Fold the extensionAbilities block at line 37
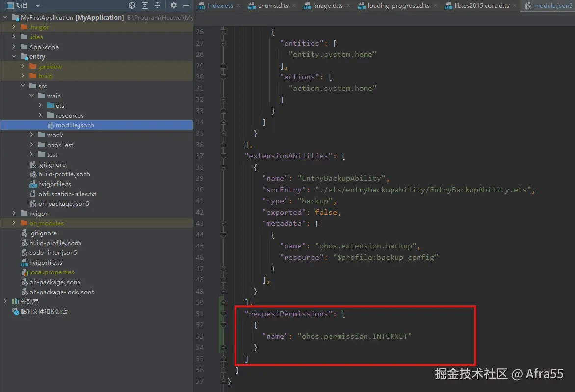575x392 pixels. (223, 156)
